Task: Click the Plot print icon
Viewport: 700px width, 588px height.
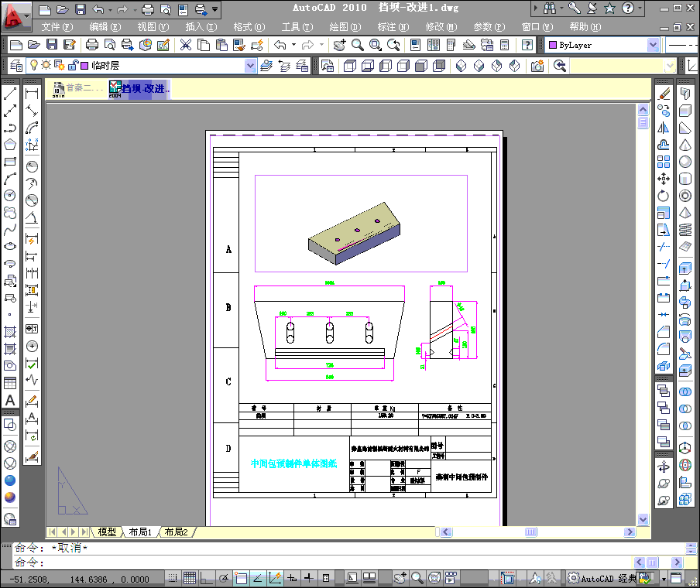Action: coord(92,45)
